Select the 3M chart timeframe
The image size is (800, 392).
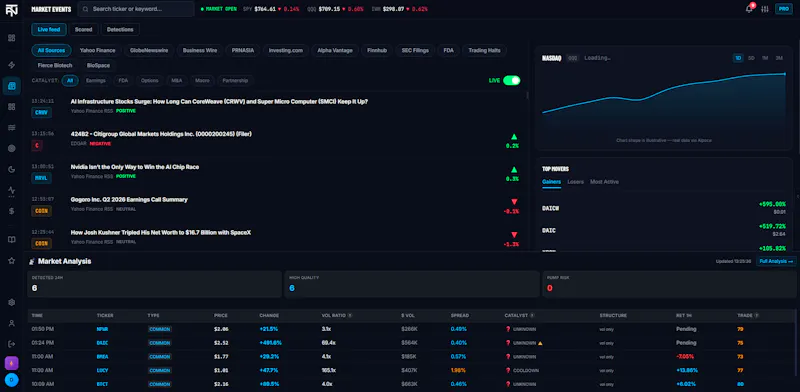[x=779, y=58]
